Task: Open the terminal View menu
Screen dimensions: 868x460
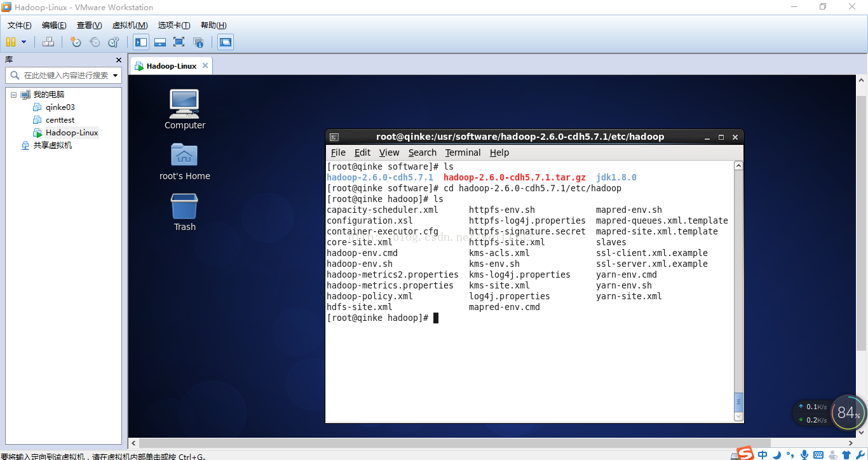Action: pos(389,152)
